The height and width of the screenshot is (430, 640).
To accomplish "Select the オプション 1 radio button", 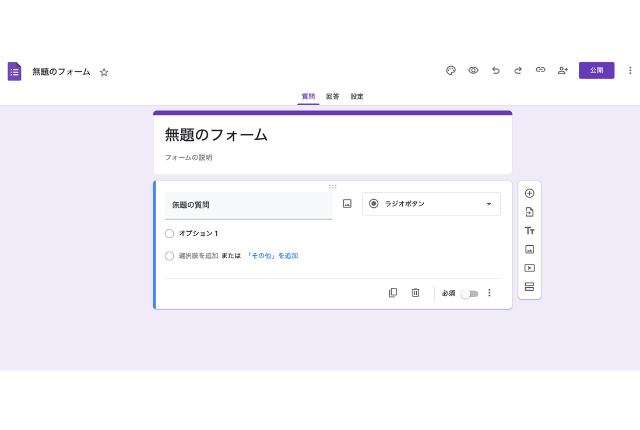I will 169,233.
